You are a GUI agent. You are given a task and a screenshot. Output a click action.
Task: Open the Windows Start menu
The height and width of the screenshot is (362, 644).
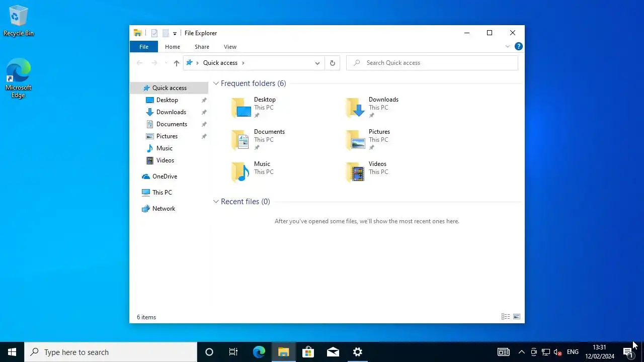click(x=12, y=352)
